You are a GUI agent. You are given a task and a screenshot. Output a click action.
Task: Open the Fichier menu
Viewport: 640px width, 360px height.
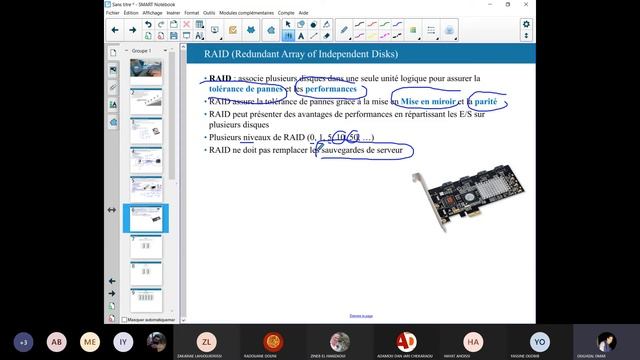(113, 13)
